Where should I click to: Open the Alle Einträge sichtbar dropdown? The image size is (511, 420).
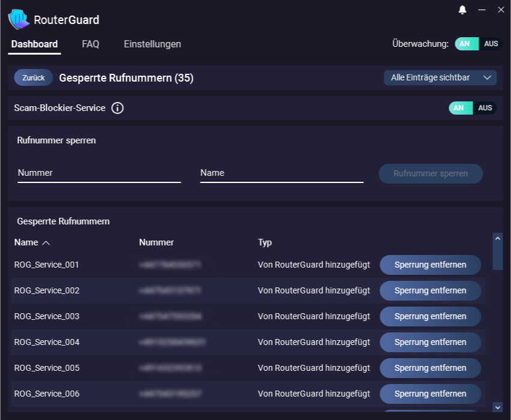point(440,77)
